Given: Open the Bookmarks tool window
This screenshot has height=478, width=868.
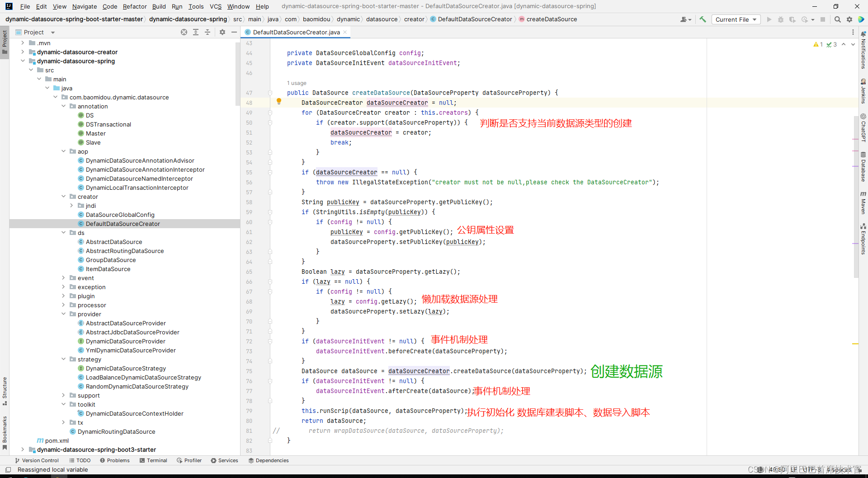Looking at the screenshot, I should pyautogui.click(x=5, y=433).
